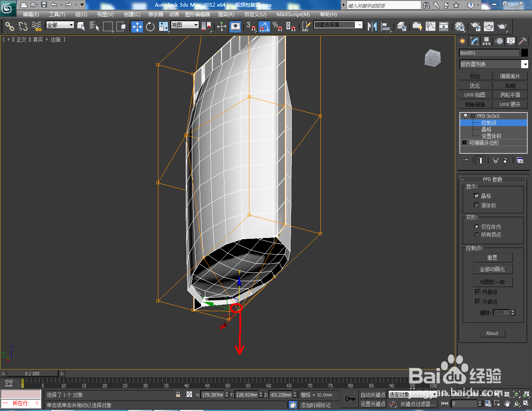Viewport: 532px width, 411px height.
Task: Collapse the FFD 参数 rollout
Action: click(x=493, y=179)
